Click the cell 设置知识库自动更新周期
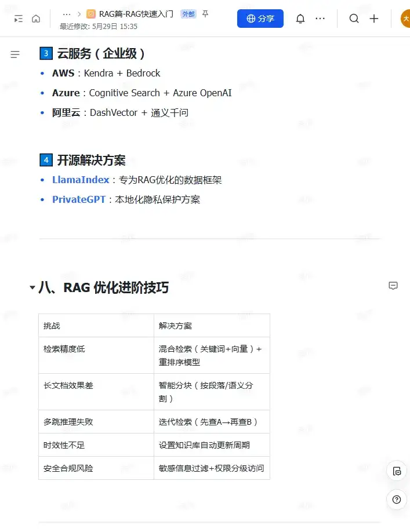 [x=212, y=445]
